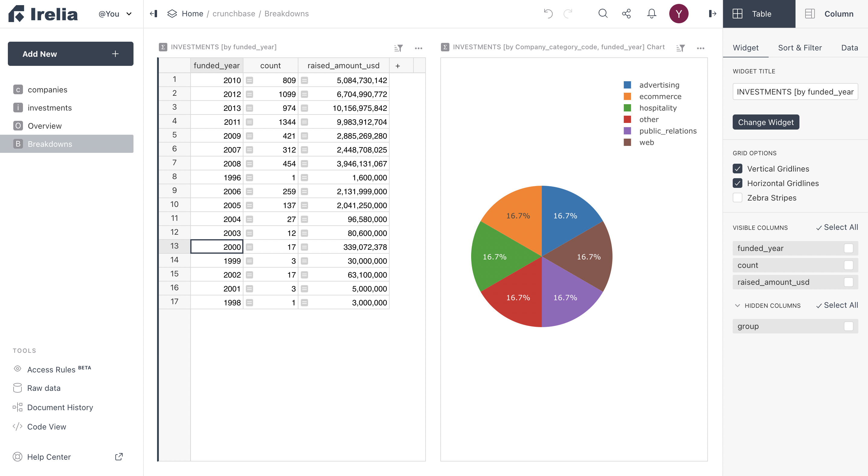Open sort filter icon of funded_year table

[399, 48]
